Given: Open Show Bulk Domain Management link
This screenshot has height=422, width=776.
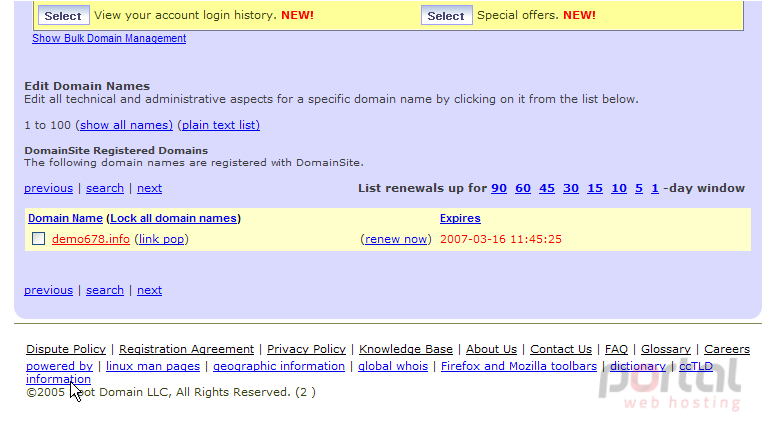Looking at the screenshot, I should pyautogui.click(x=109, y=39).
